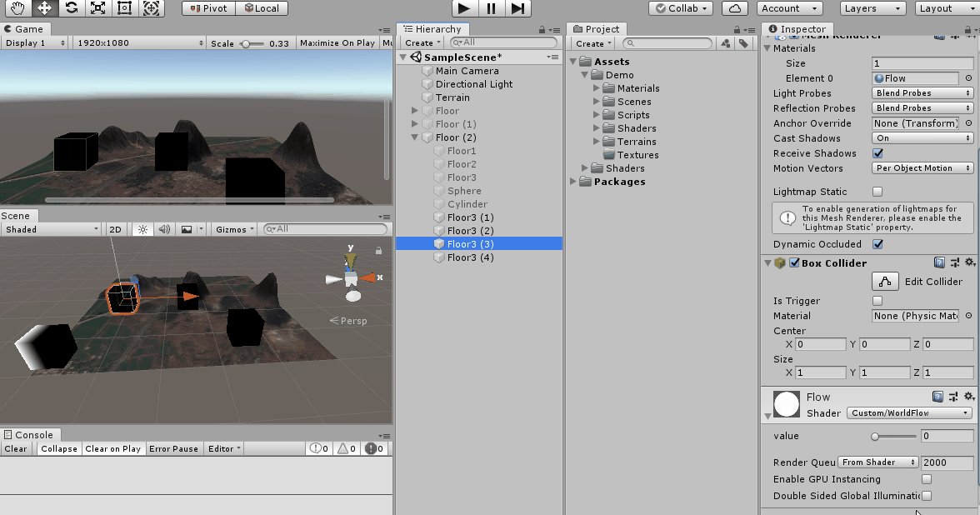Screen dimensions: 980x515
Task: Select the Console tab
Action: (28, 435)
